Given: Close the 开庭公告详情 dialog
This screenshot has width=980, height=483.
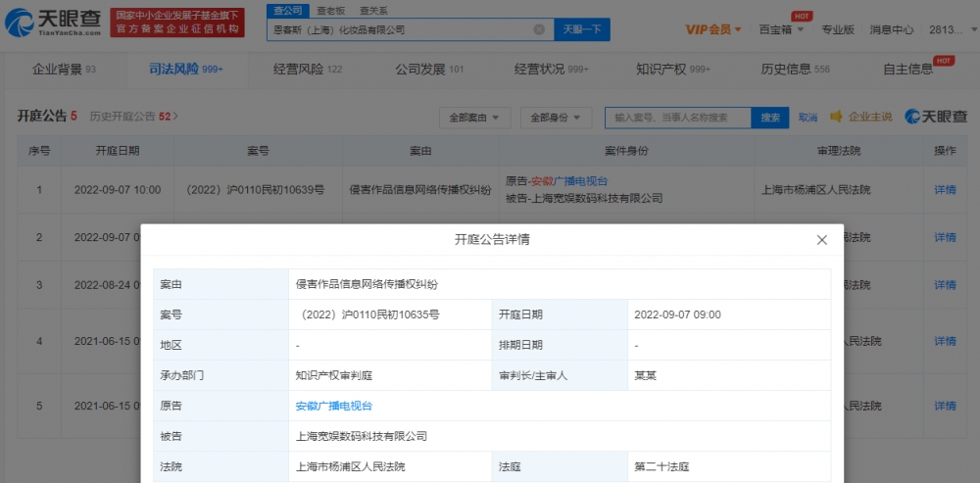Looking at the screenshot, I should point(822,240).
